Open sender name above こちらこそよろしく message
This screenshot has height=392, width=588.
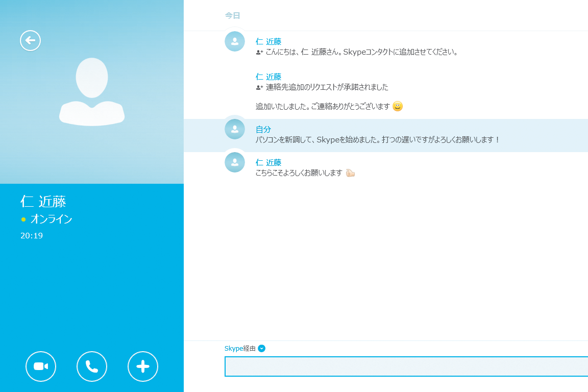pos(268,162)
